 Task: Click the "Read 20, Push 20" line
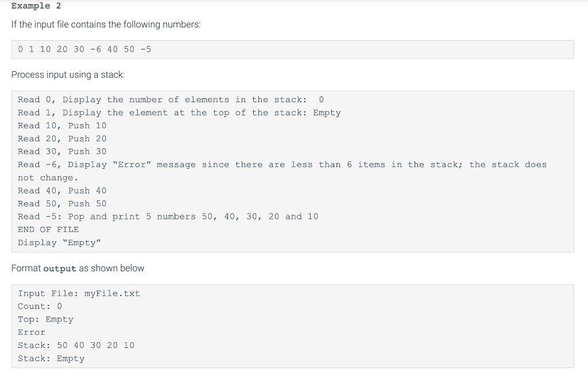coord(62,139)
